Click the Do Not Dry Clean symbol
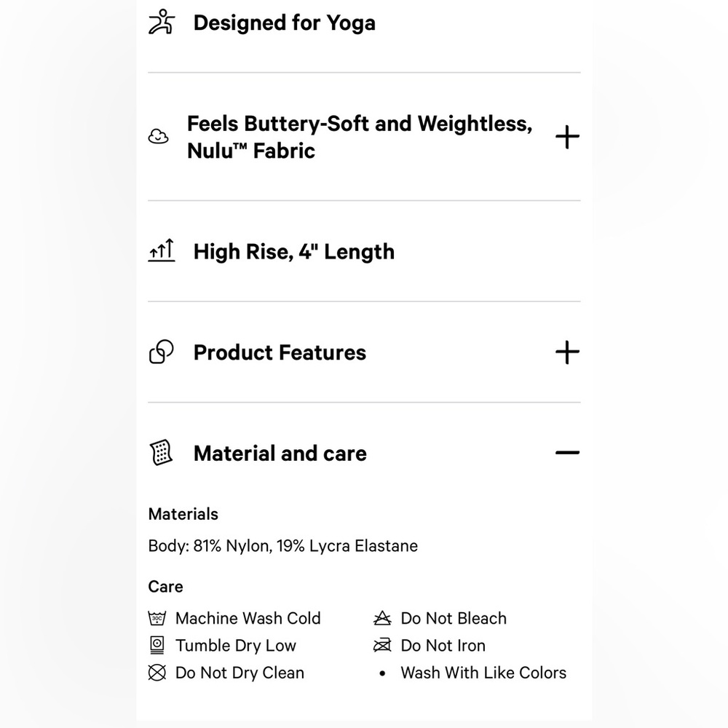728x728 pixels. (x=157, y=673)
